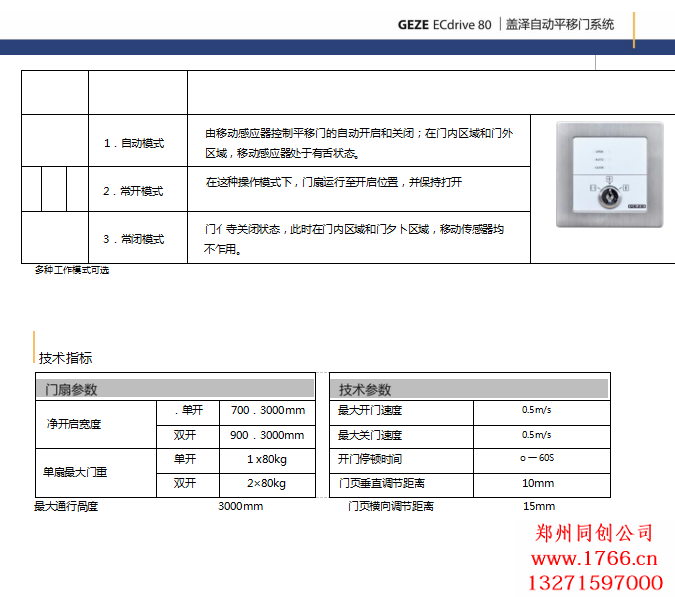The width and height of the screenshot is (675, 597).
Task: Click the 技术指标 section heading
Action: (x=65, y=358)
